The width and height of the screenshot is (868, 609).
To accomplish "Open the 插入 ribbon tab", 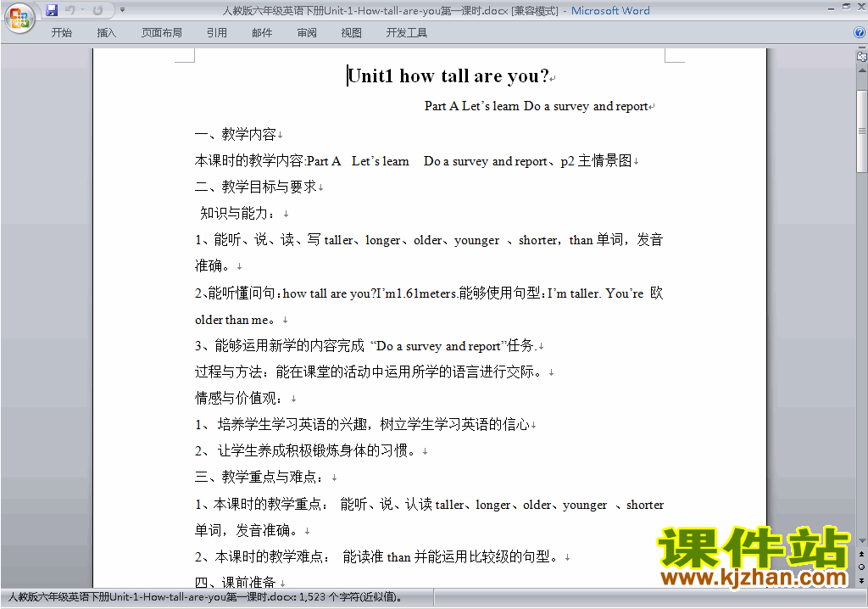I will click(106, 33).
